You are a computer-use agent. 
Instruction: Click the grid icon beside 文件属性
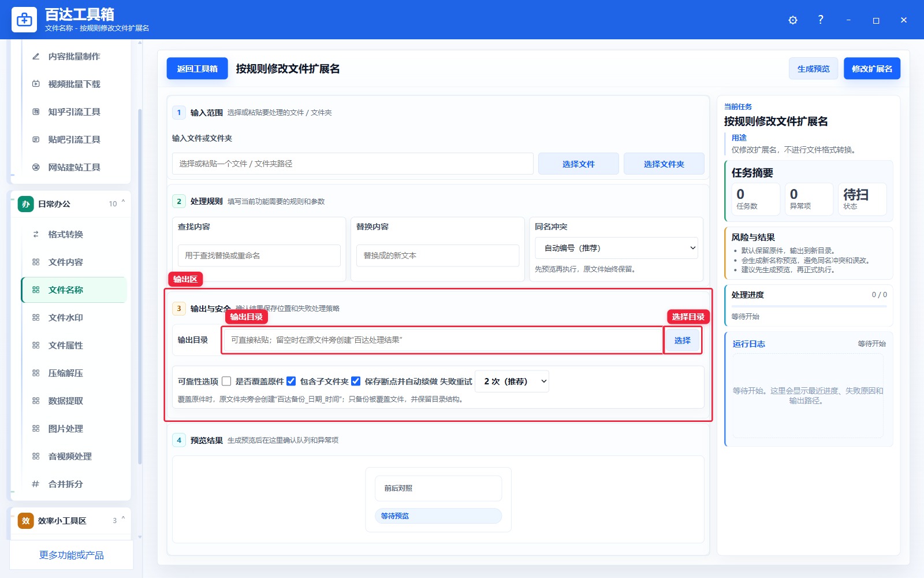pyautogui.click(x=36, y=346)
